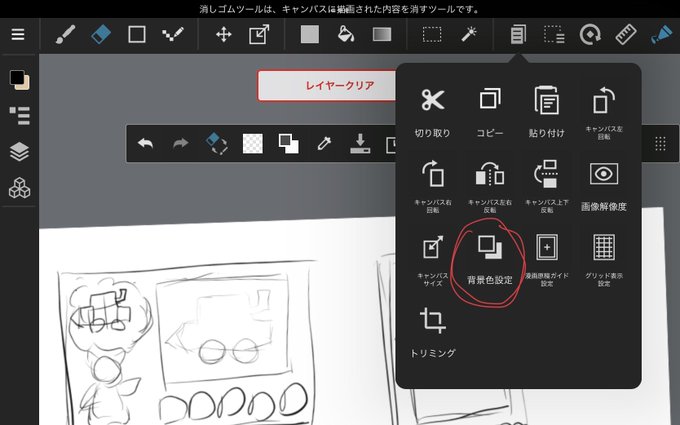Choose キャンバス左回転 option
The width and height of the screenshot is (680, 425).
click(604, 112)
